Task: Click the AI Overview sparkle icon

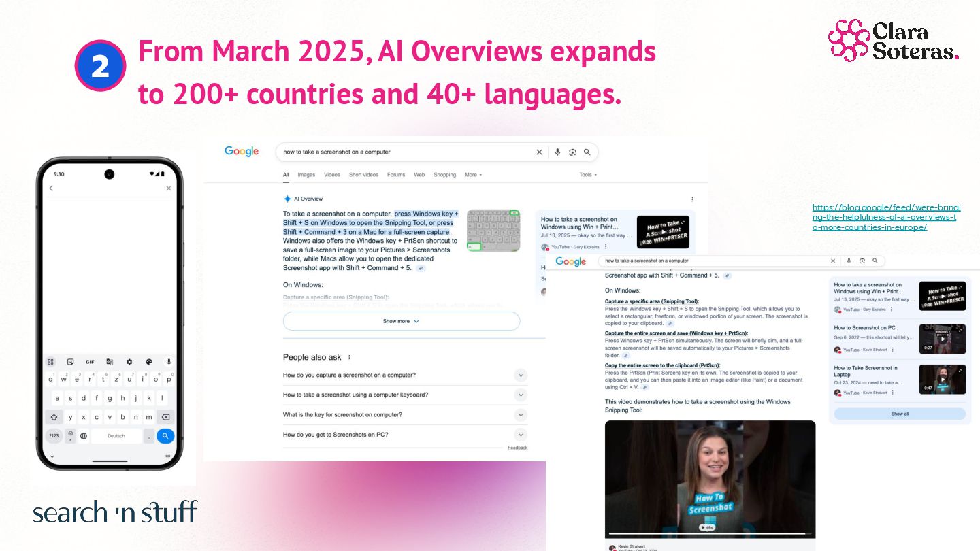Action: point(287,199)
